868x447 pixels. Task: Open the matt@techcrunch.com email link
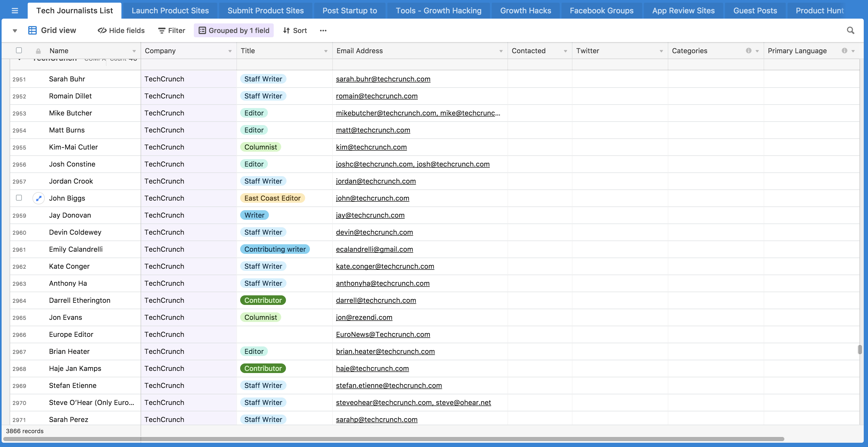373,130
